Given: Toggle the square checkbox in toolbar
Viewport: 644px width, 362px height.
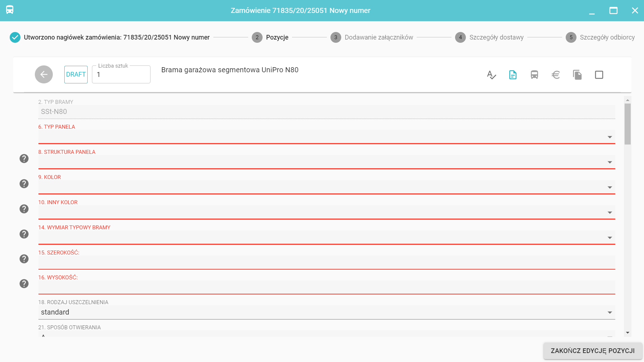Looking at the screenshot, I should point(599,75).
